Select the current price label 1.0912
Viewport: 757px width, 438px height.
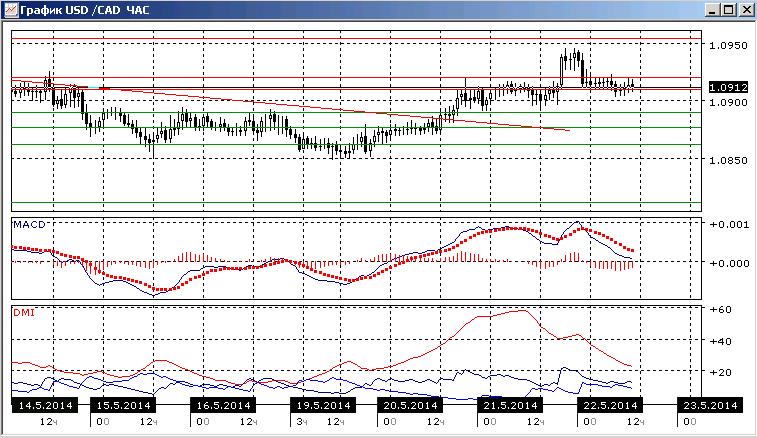728,87
